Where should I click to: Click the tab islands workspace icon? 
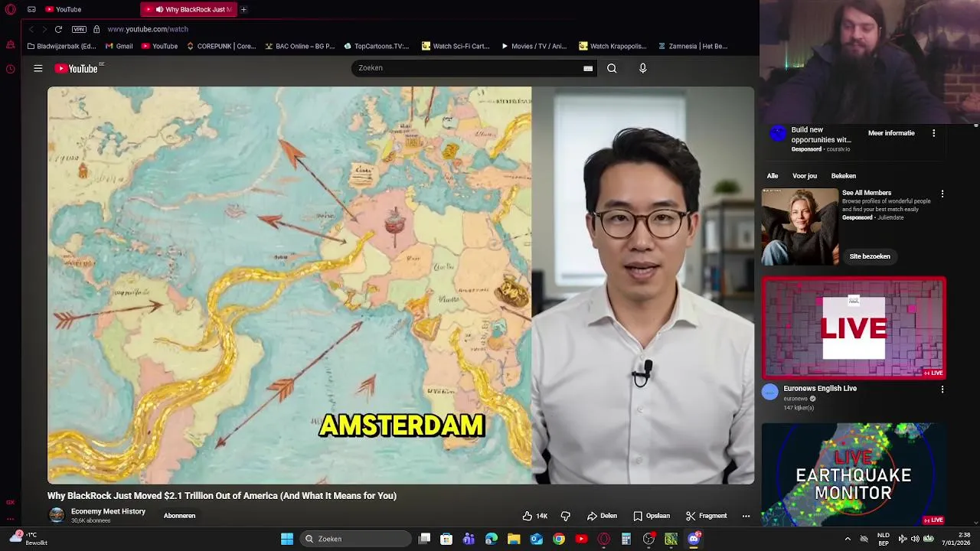[31, 9]
